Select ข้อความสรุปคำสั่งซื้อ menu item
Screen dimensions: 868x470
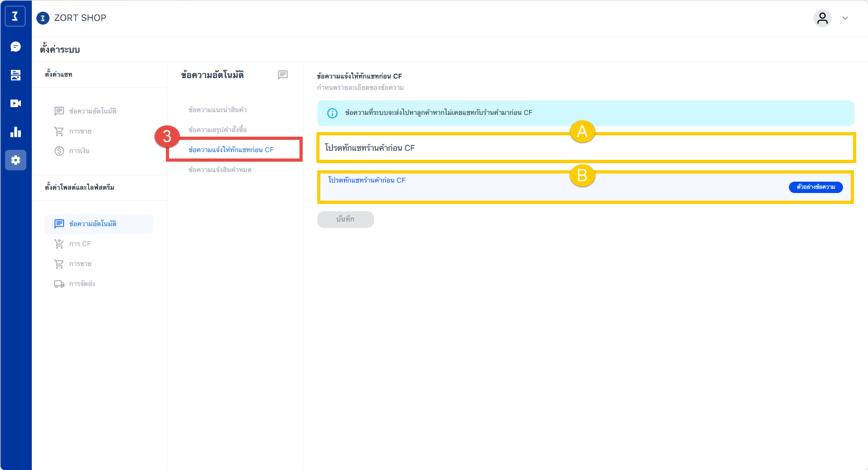pyautogui.click(x=217, y=130)
